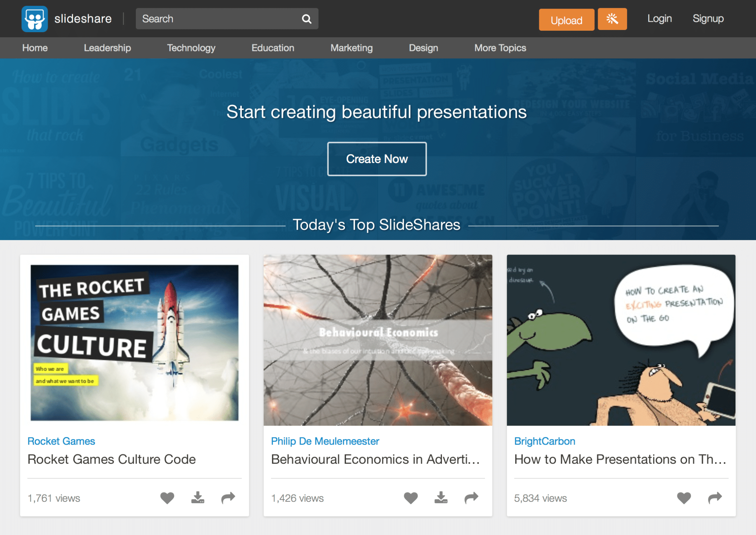The width and height of the screenshot is (756, 535).
Task: Open Behavioural Economics in Adverti... title
Action: [375, 459]
